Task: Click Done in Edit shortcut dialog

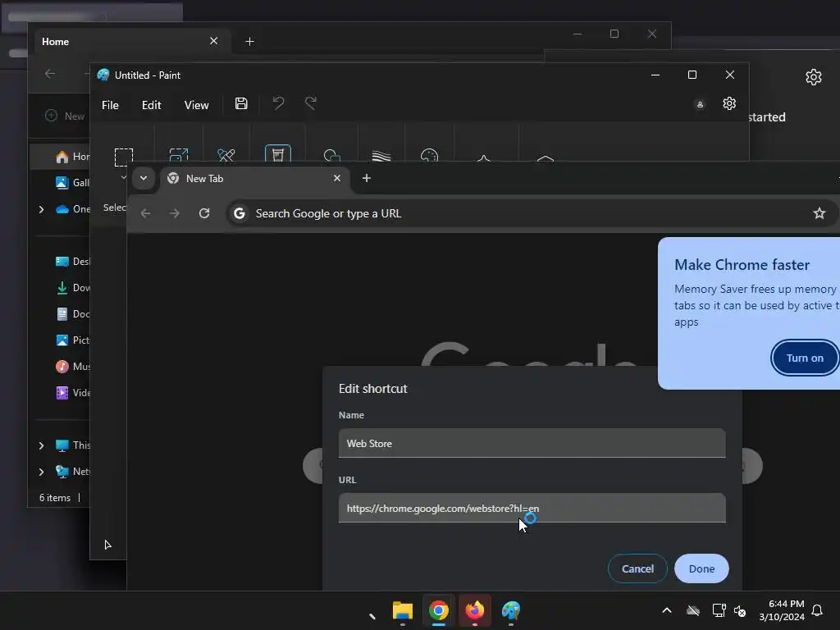Action: click(x=701, y=568)
